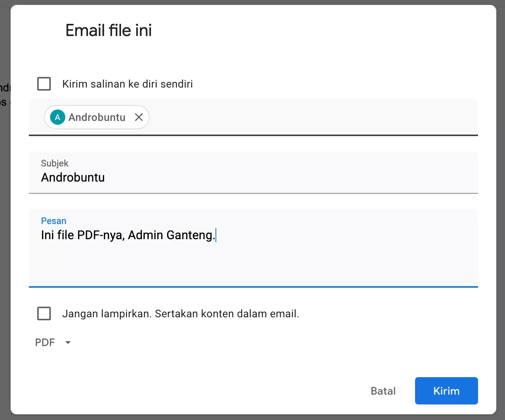Click Batal to cancel sending
Viewport: 505px width, 420px height.
[383, 391]
